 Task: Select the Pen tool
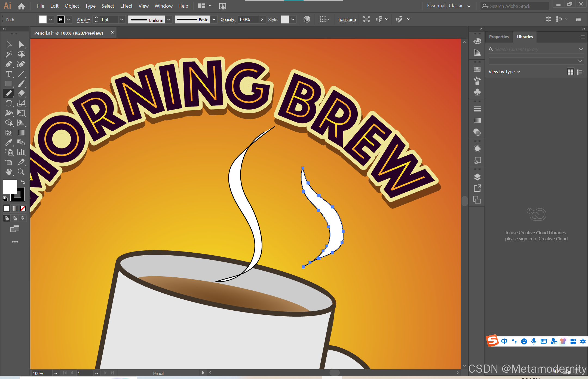click(8, 64)
